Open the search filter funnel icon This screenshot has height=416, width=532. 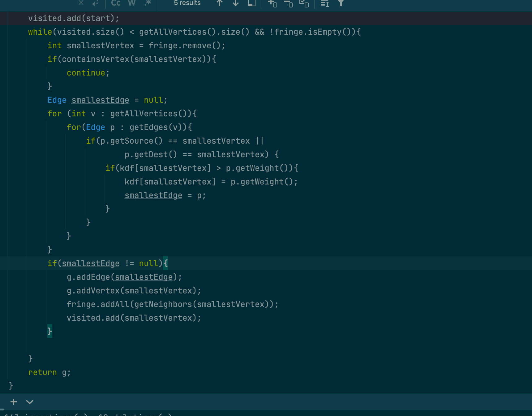[341, 3]
